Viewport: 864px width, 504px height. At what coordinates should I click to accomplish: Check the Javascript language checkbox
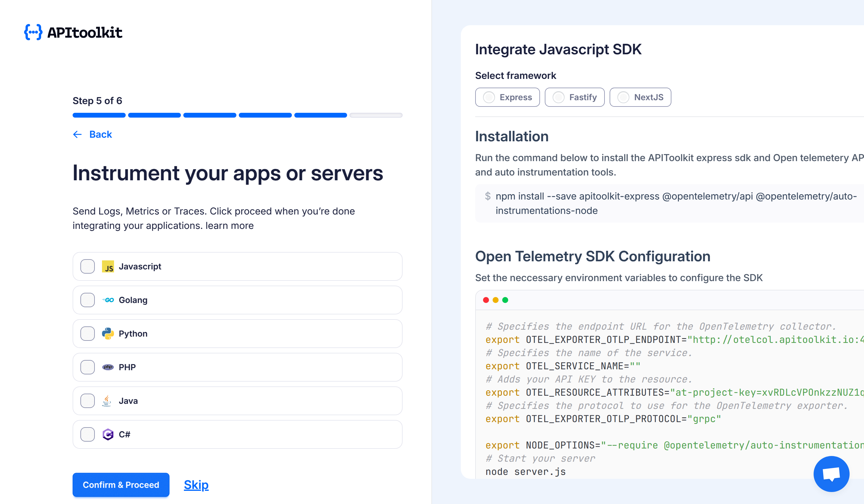pyautogui.click(x=87, y=266)
